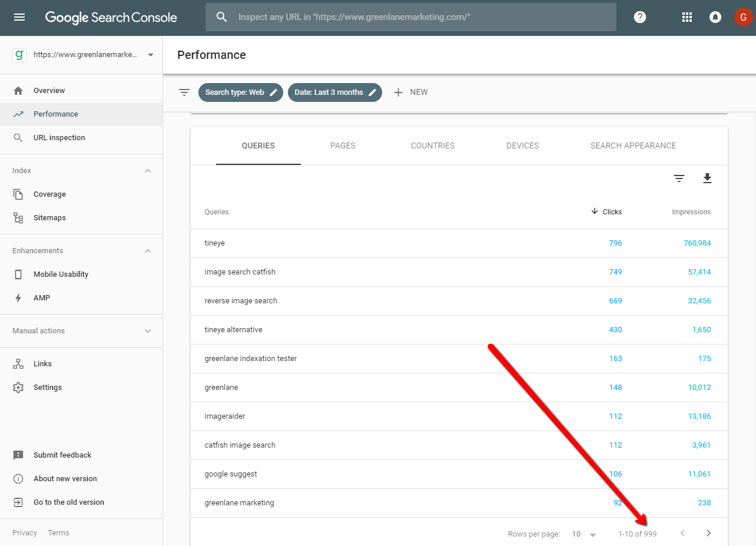756x546 pixels.
Task: Switch to the PAGES tab
Action: tap(343, 145)
